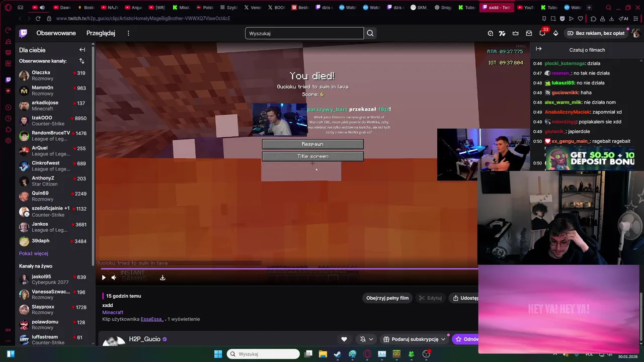Open the Cinkrofwest channel
Screen dimensions: 644x362
[x=55, y=166]
